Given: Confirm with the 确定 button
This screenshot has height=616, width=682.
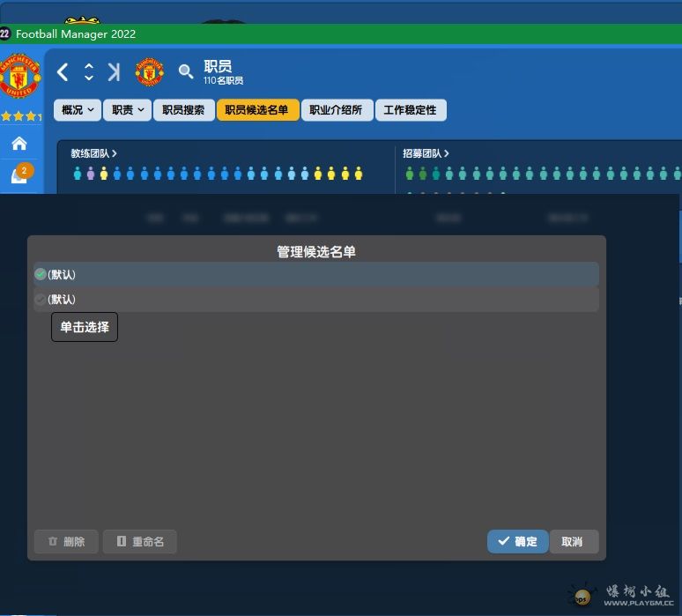Looking at the screenshot, I should click(x=517, y=541).
